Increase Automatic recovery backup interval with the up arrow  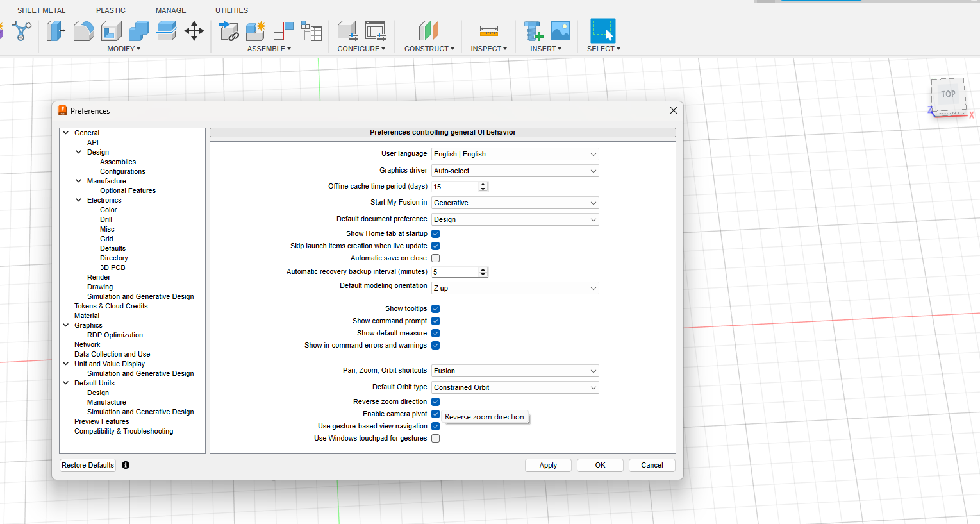click(483, 269)
